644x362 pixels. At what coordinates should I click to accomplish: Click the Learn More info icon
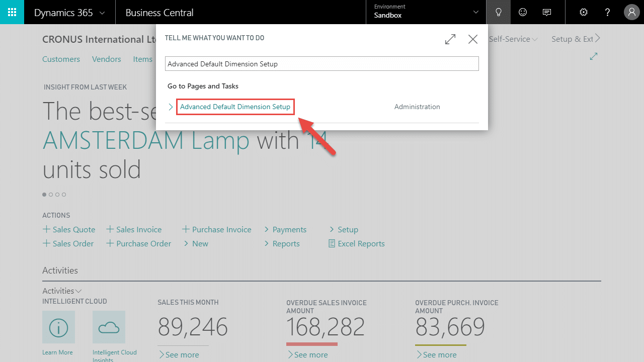coord(58,327)
